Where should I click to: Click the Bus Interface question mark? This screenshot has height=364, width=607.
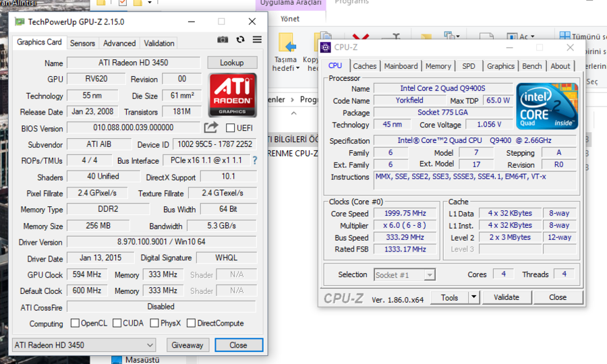point(255,160)
